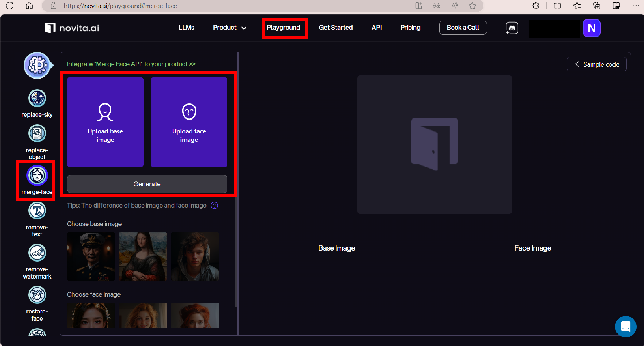Open the replace-sky tool icon
Viewport: 644px width, 346px height.
click(x=37, y=98)
